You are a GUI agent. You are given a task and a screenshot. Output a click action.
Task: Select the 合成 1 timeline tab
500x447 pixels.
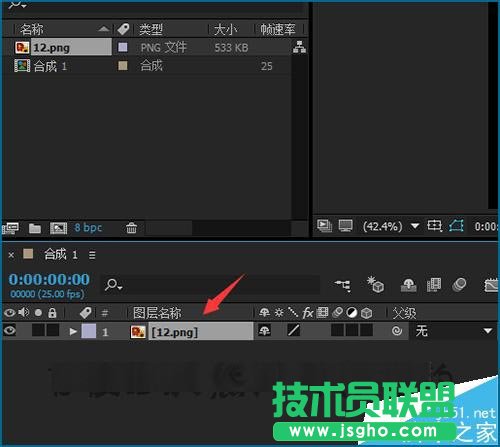[61, 255]
